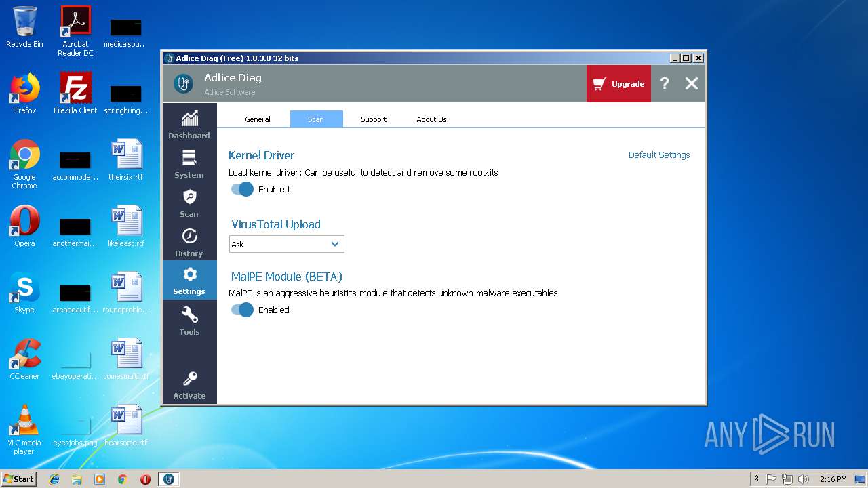Select roundproble... rtf desktop file
868x488 pixels.
tap(126, 293)
